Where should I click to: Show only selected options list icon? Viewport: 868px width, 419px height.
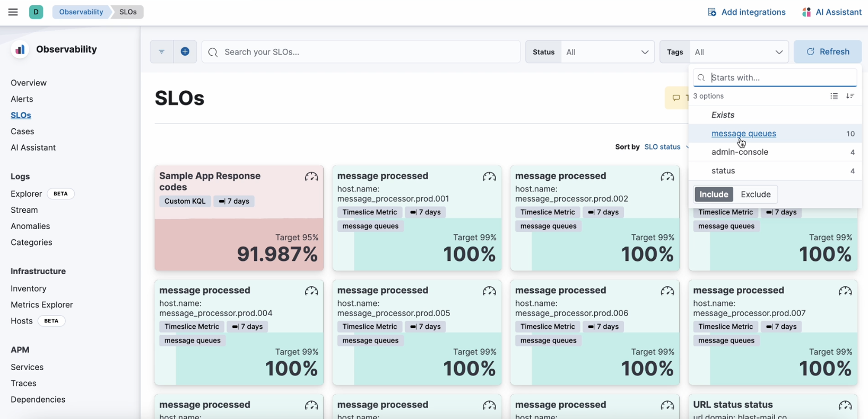tap(834, 96)
